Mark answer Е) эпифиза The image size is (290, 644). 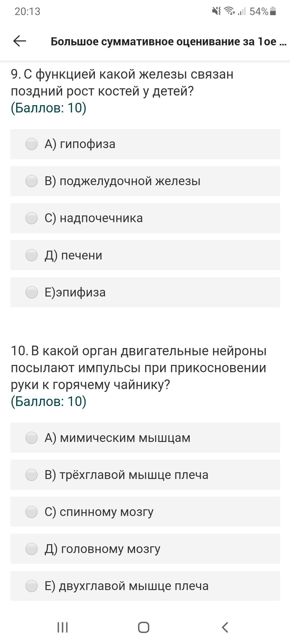click(31, 292)
